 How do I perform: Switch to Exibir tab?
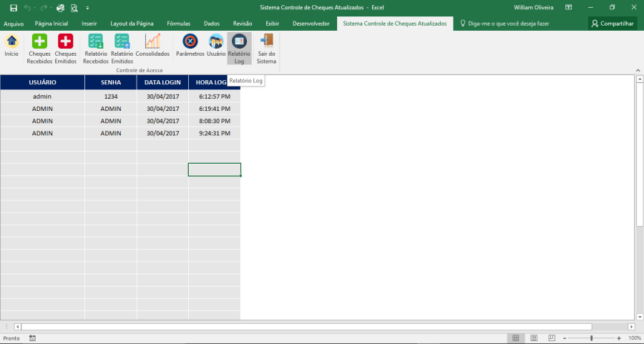coord(273,24)
